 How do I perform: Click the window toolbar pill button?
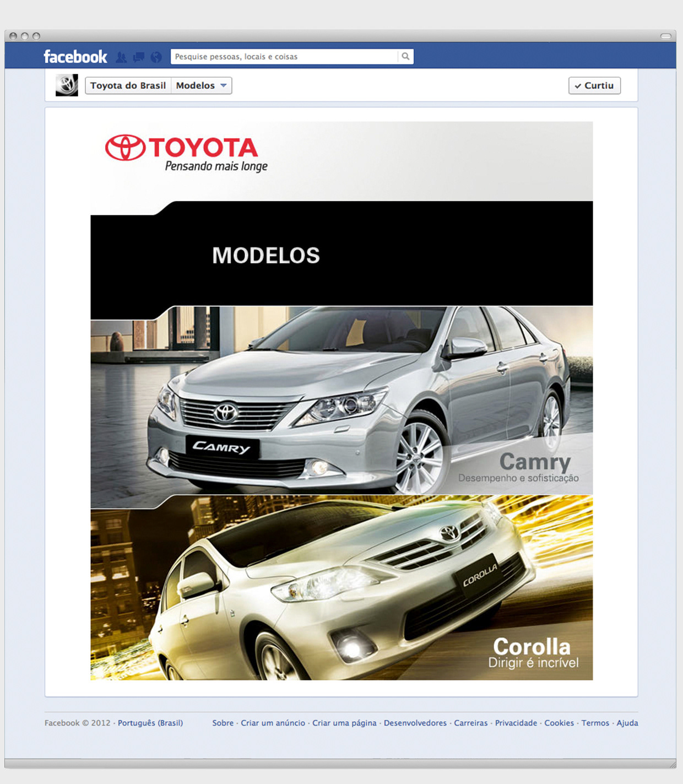point(666,36)
